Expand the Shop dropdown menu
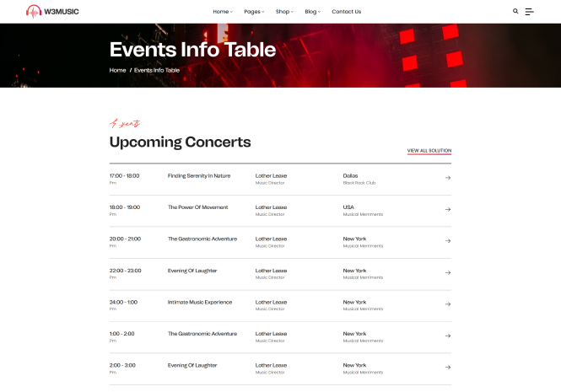This screenshot has height=392, width=561. (x=284, y=12)
